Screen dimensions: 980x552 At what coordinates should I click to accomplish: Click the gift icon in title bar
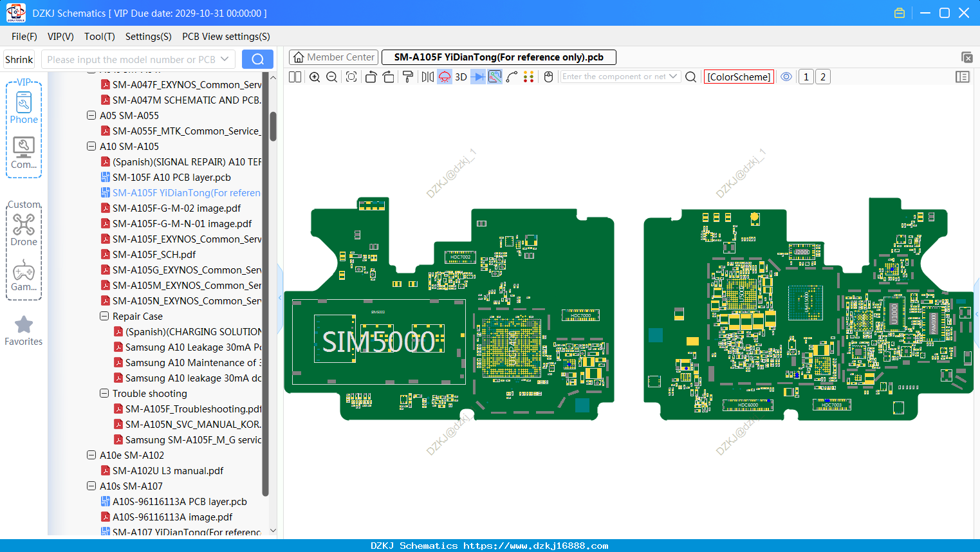pos(900,13)
